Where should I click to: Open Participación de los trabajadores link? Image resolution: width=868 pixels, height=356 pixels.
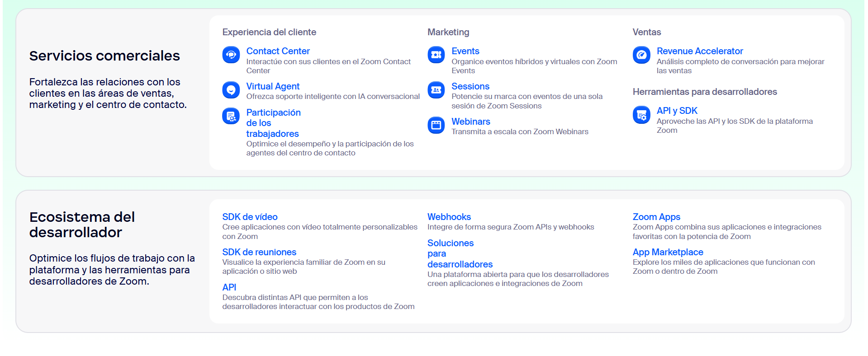[x=273, y=123]
